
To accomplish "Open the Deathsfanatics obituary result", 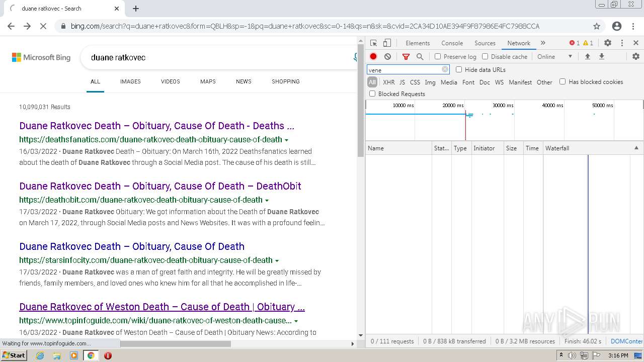I will click(x=156, y=126).
